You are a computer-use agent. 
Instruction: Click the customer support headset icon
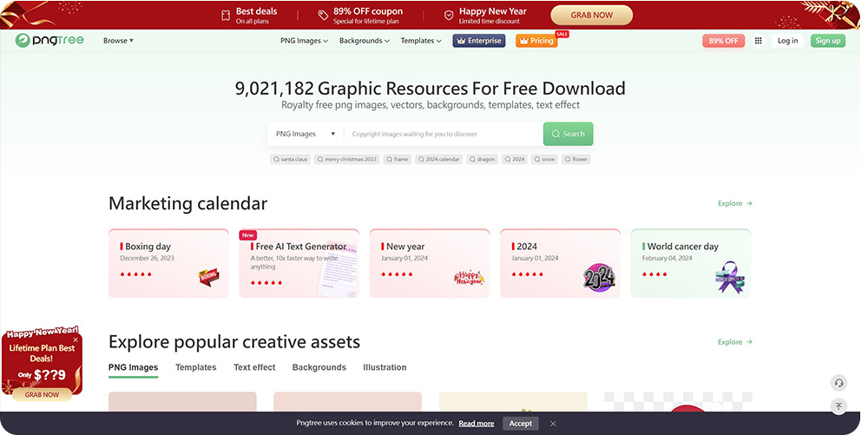pyautogui.click(x=838, y=383)
